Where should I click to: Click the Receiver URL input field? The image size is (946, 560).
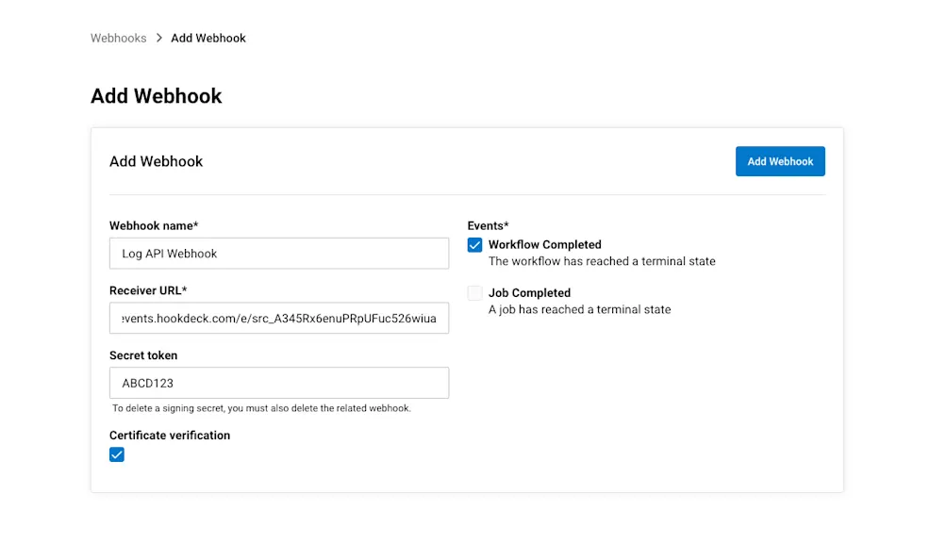[x=278, y=318]
